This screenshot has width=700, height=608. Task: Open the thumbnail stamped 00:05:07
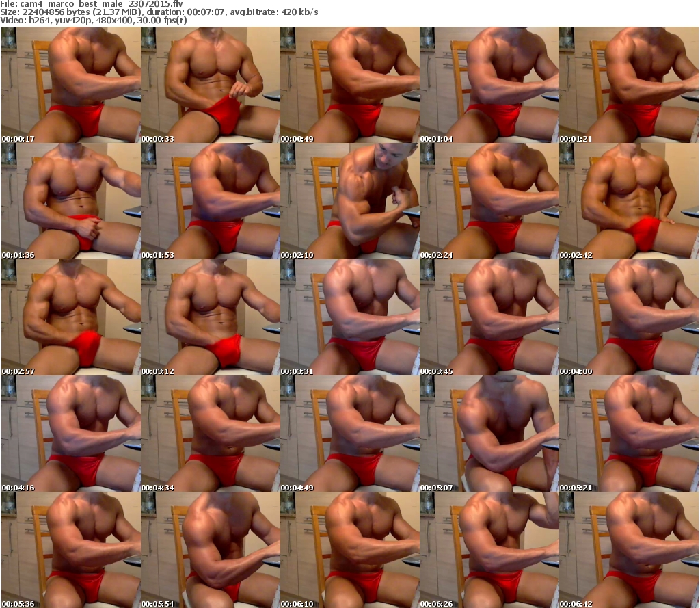(x=489, y=434)
